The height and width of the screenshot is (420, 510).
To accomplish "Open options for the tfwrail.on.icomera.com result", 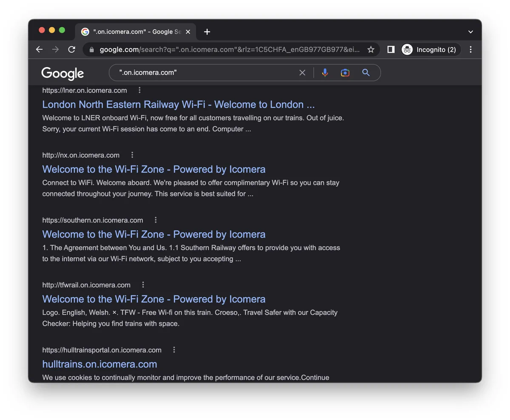I will coord(143,284).
